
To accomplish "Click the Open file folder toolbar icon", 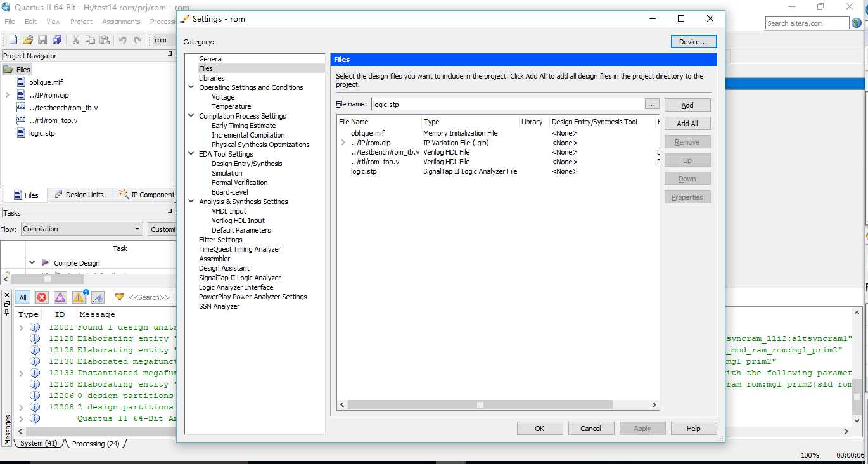I will click(28, 40).
